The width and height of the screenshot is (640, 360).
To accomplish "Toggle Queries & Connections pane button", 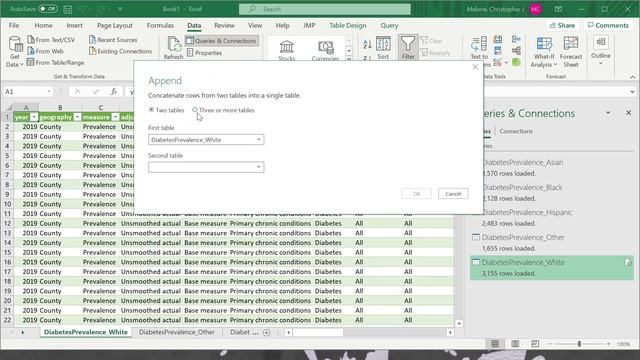I will (221, 41).
